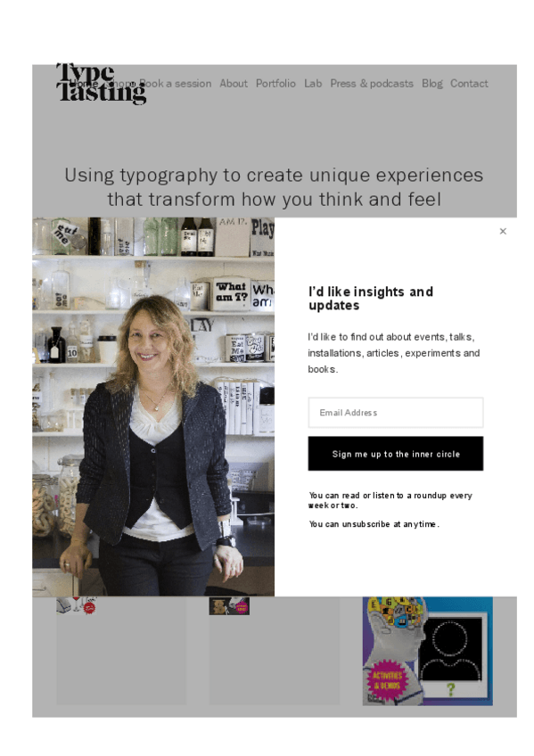The height and width of the screenshot is (756, 534).
Task: Focus the Email Address field
Action: tap(396, 412)
